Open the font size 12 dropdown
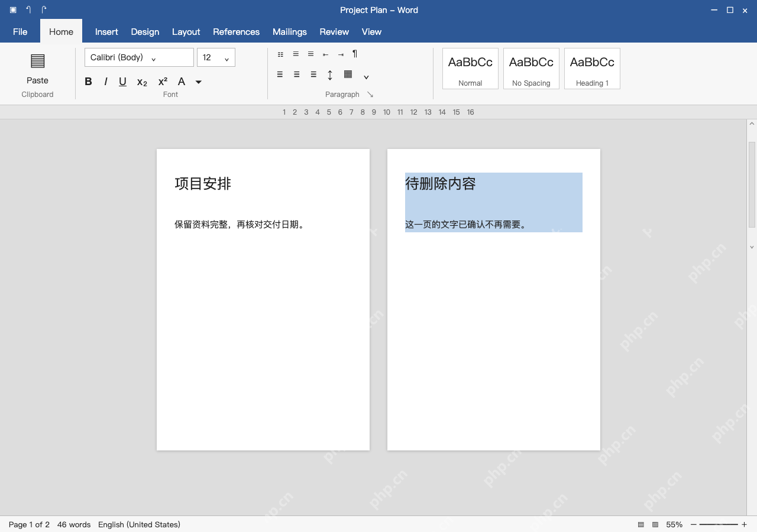Screen dimensions: 757x532 click(x=216, y=57)
